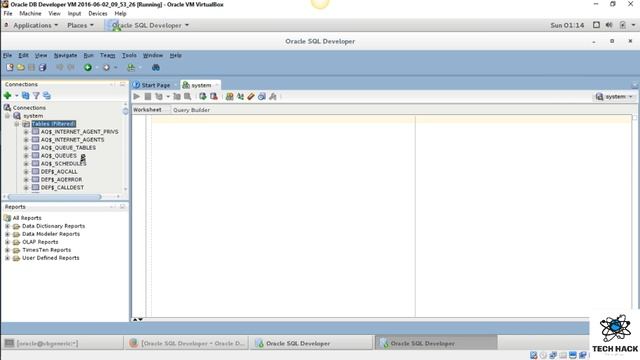Click the Schema Browser icon in Connections
The width and height of the screenshot is (640, 360).
tap(47, 96)
